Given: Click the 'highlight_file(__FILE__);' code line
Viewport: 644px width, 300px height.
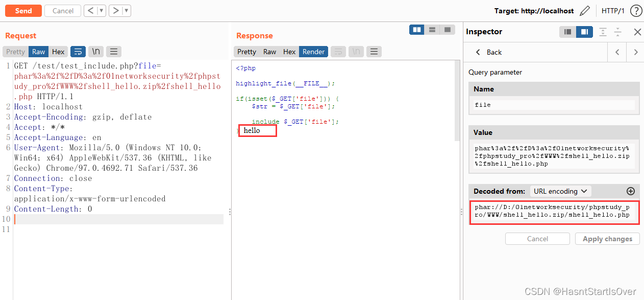Looking at the screenshot, I should point(285,83).
